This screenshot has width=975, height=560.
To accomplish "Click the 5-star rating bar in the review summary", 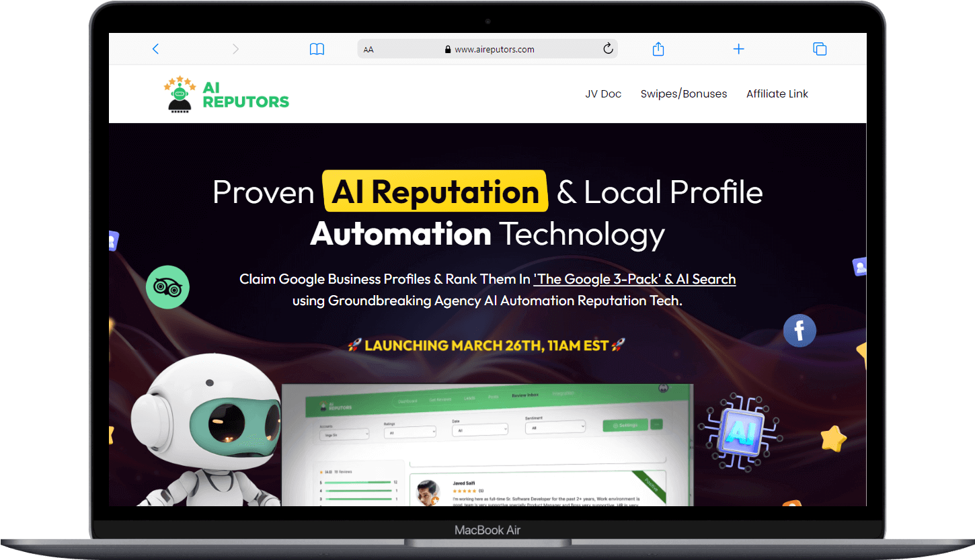I will (357, 482).
